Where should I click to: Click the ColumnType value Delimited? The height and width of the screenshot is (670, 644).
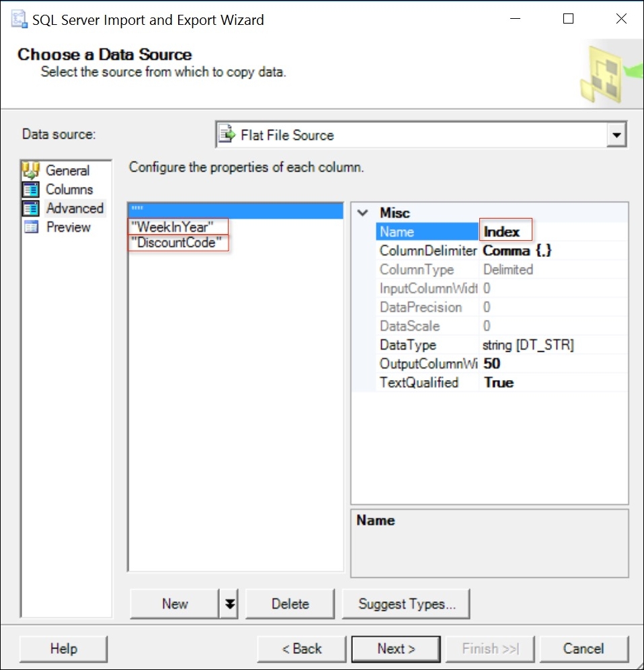pos(508,269)
